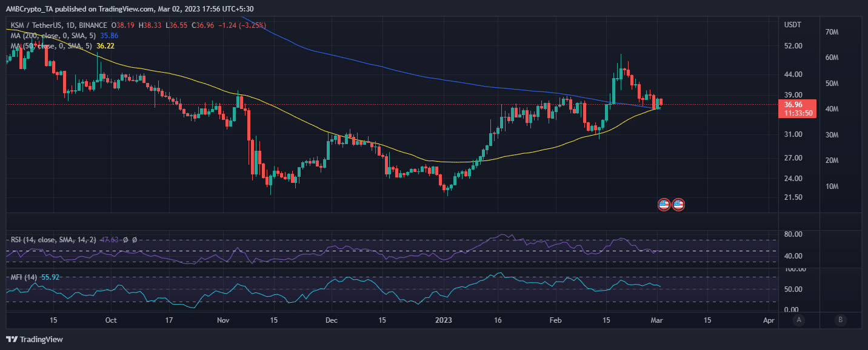Click the red 36.96 current price label
The height and width of the screenshot is (350, 868).
[794, 104]
